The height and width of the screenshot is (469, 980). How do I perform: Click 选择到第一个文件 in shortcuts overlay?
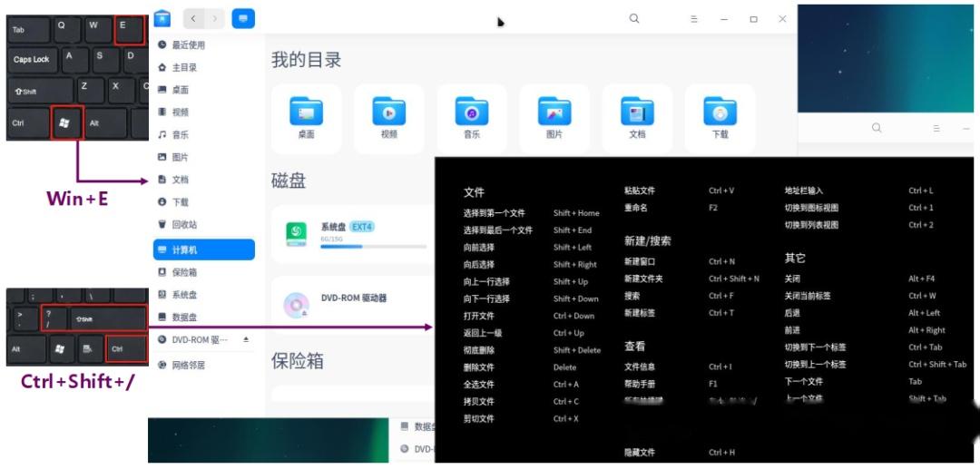point(495,213)
